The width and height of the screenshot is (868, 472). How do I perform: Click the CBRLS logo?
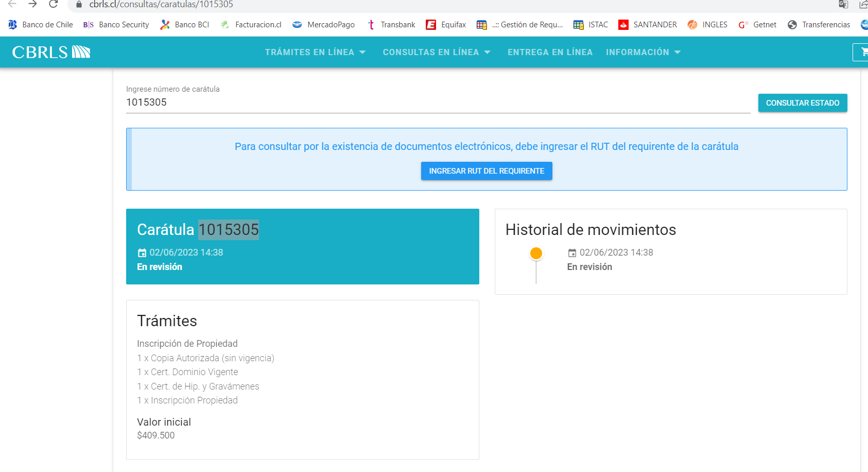51,52
